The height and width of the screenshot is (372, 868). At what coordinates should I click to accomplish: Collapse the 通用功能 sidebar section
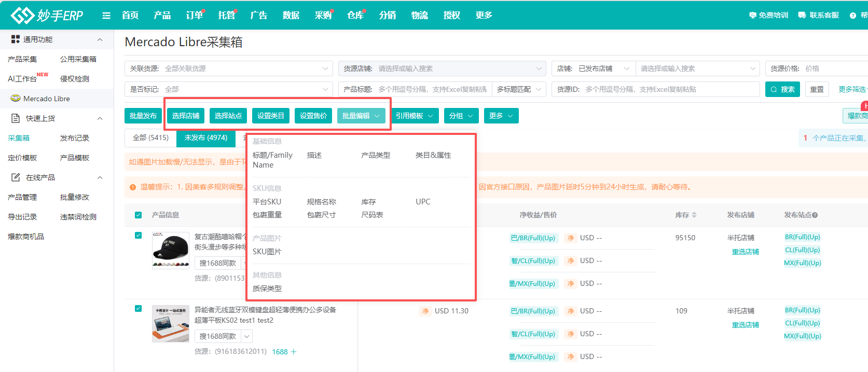click(100, 39)
